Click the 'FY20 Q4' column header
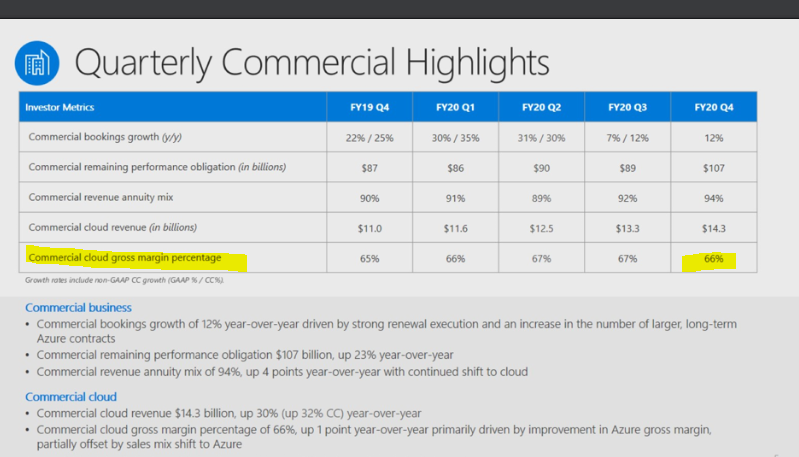The image size is (799, 457). point(713,107)
